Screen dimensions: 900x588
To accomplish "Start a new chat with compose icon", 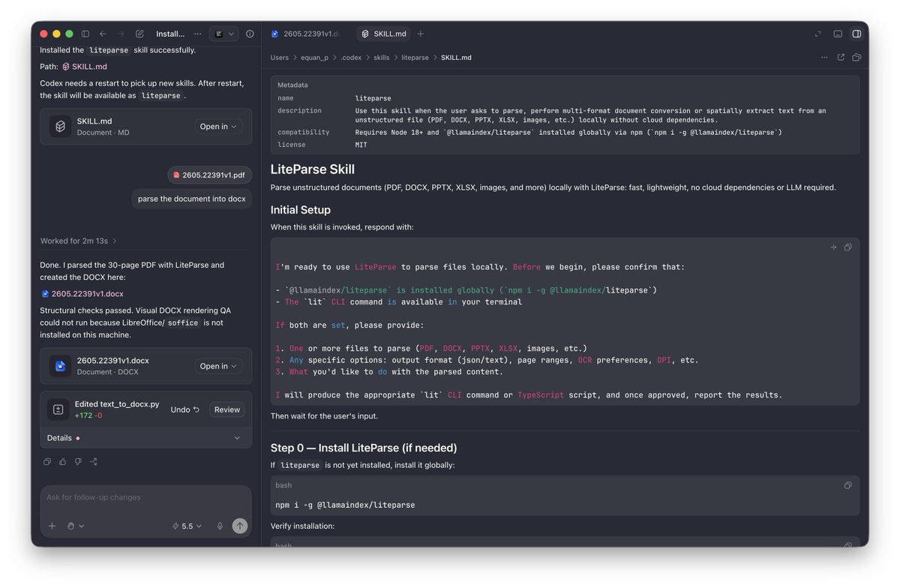I will 139,34.
